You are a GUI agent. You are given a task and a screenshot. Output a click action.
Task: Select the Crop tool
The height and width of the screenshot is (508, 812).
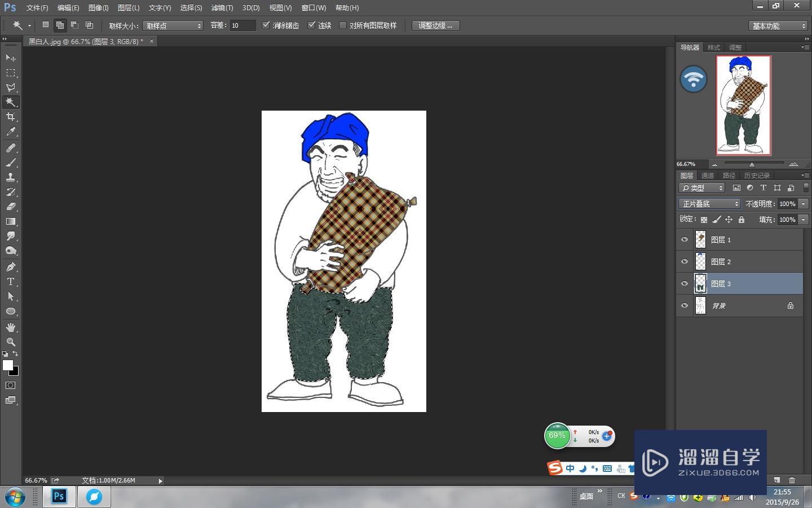(x=11, y=117)
